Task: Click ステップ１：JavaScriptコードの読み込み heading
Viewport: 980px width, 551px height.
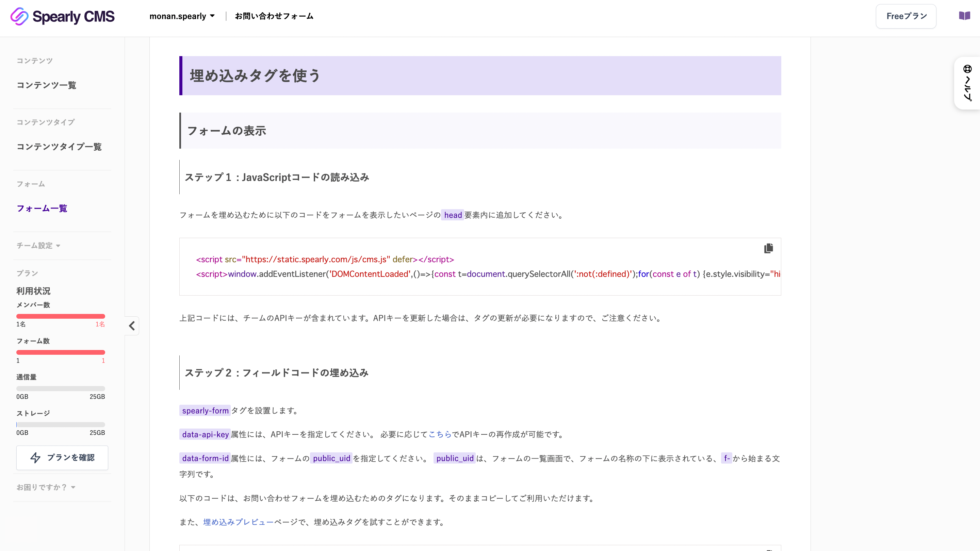Action: pyautogui.click(x=277, y=177)
